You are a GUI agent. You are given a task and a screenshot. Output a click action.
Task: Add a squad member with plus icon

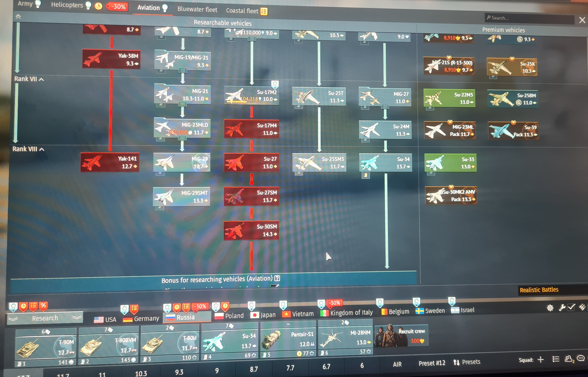point(540,360)
